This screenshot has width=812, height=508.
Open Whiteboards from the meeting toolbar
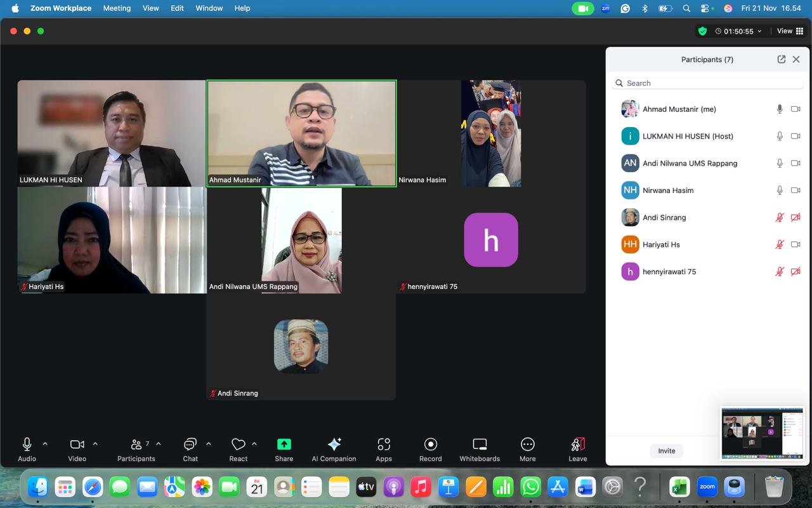coord(480,444)
